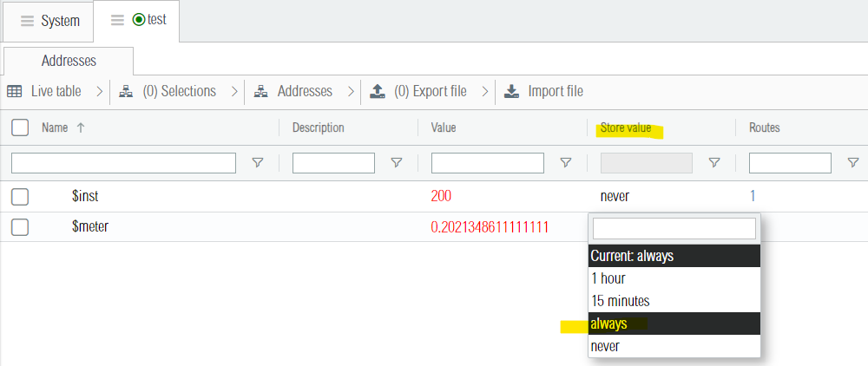Click the dropdown search input field
Viewport: 868px width, 366px height.
point(674,228)
